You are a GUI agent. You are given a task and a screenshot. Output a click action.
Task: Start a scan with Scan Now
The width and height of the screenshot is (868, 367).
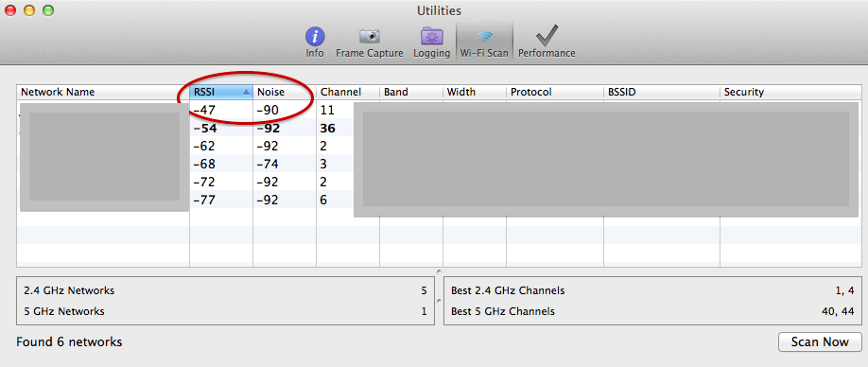coord(820,341)
